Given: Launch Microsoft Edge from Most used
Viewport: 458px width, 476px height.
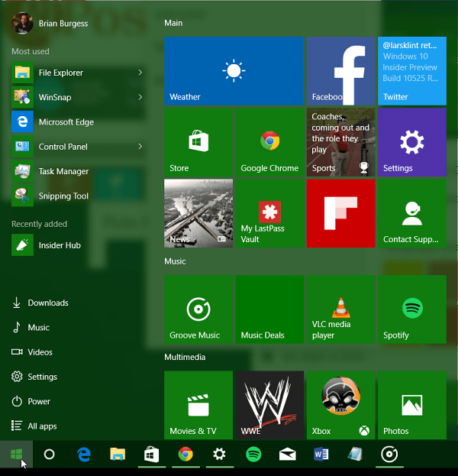Looking at the screenshot, I should point(77,121).
